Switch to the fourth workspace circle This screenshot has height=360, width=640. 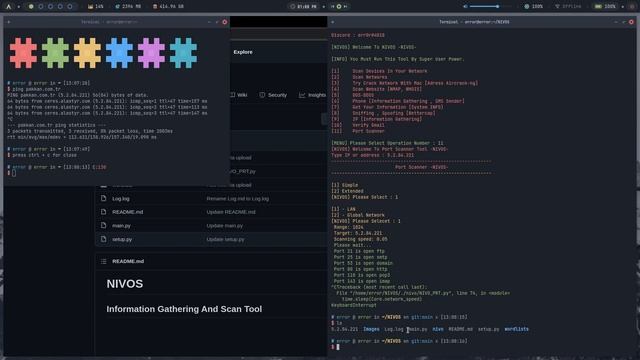coord(60,7)
